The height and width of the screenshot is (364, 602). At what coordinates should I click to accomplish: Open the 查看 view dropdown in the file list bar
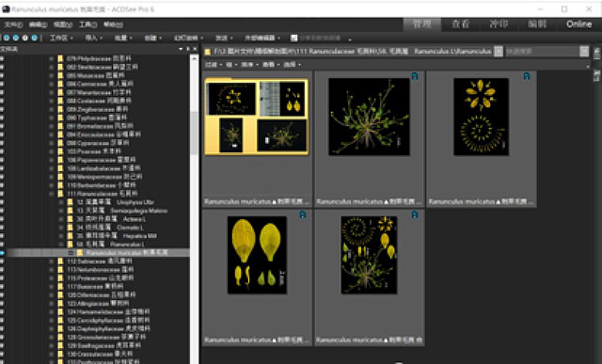pyautogui.click(x=270, y=65)
